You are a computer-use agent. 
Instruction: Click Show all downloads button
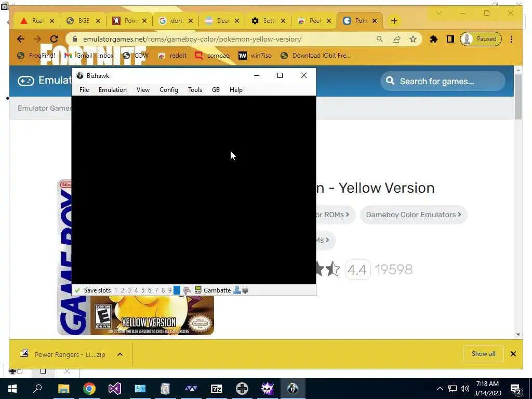[x=484, y=354]
